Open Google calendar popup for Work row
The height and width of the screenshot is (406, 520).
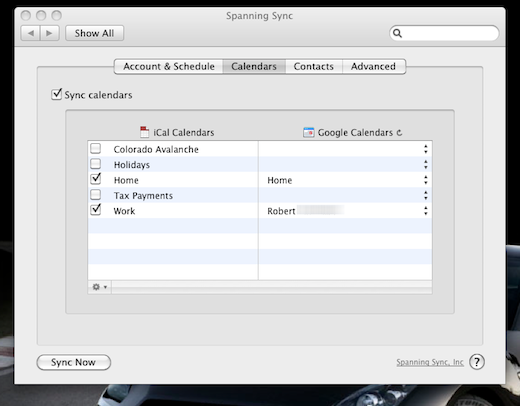426,211
